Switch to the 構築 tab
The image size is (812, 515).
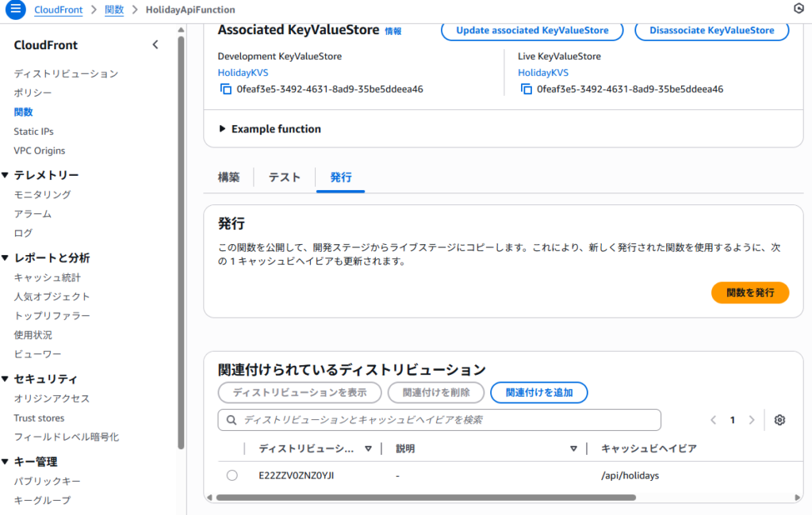(228, 177)
